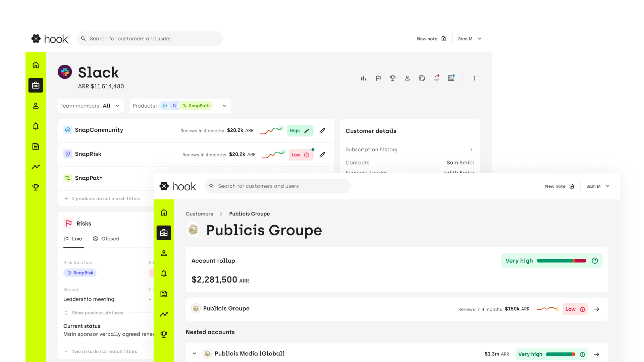Viewport: 644px width, 362px height.
Task: Expand '2 products do not match filters'
Action: pos(102,198)
